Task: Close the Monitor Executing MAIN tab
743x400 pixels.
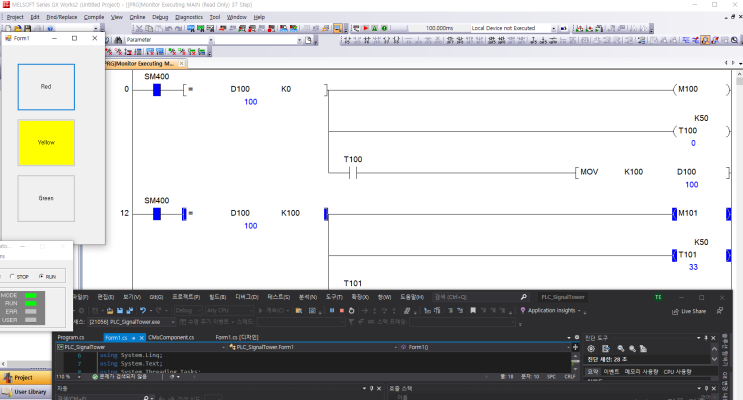Action: click(181, 64)
